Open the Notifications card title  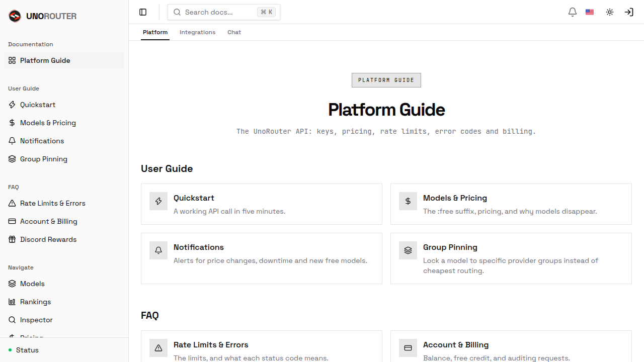pyautogui.click(x=199, y=247)
